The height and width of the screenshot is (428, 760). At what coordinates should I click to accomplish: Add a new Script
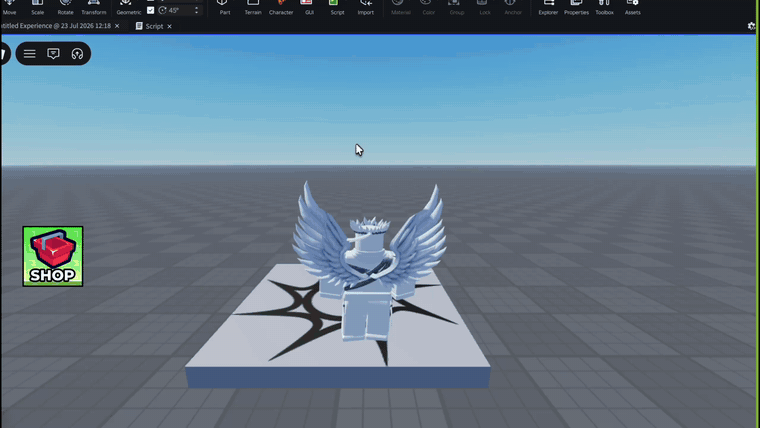[x=337, y=8]
